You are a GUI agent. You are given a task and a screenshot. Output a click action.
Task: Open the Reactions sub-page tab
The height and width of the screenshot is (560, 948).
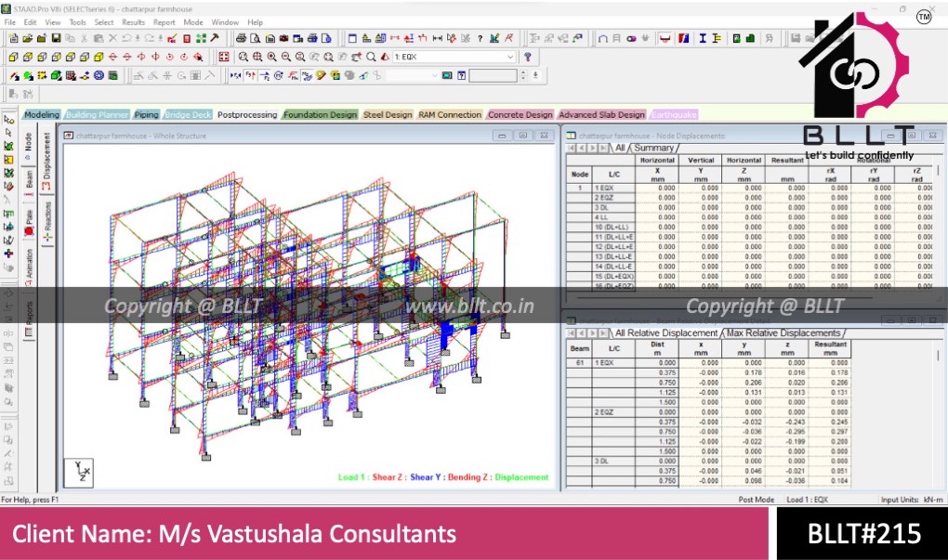(46, 222)
